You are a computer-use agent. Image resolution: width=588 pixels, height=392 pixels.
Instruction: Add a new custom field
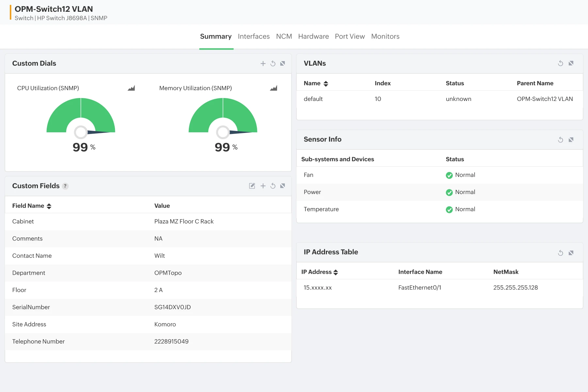tap(263, 186)
